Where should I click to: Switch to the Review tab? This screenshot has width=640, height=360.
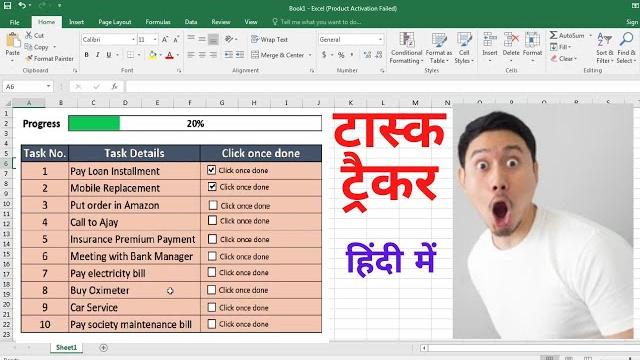tap(221, 22)
